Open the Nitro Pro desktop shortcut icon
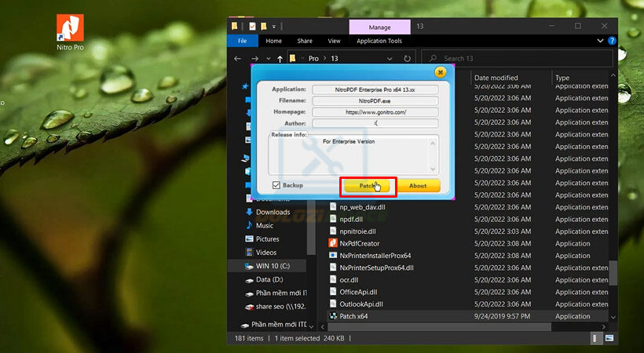Screen dimensions: 644x353 (x=71, y=28)
